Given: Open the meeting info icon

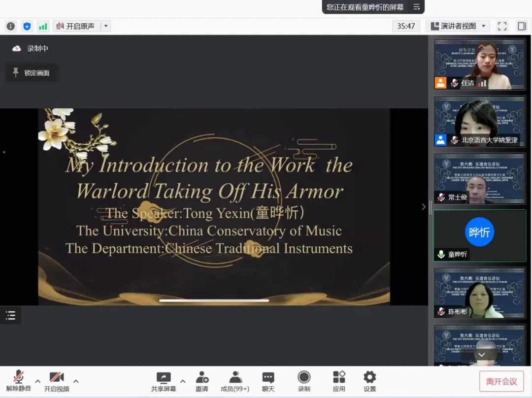Looking at the screenshot, I should coord(10,26).
